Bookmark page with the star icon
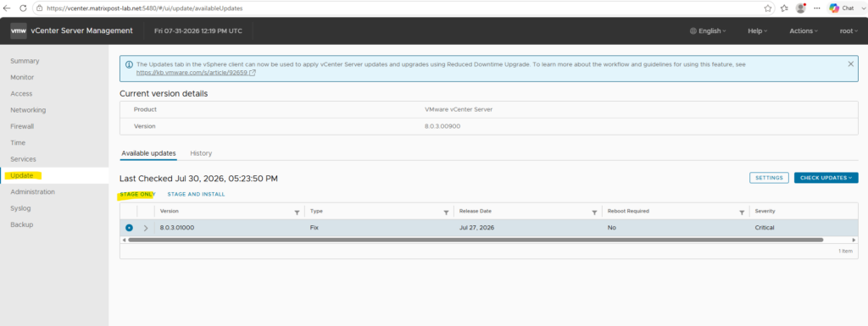 point(768,8)
